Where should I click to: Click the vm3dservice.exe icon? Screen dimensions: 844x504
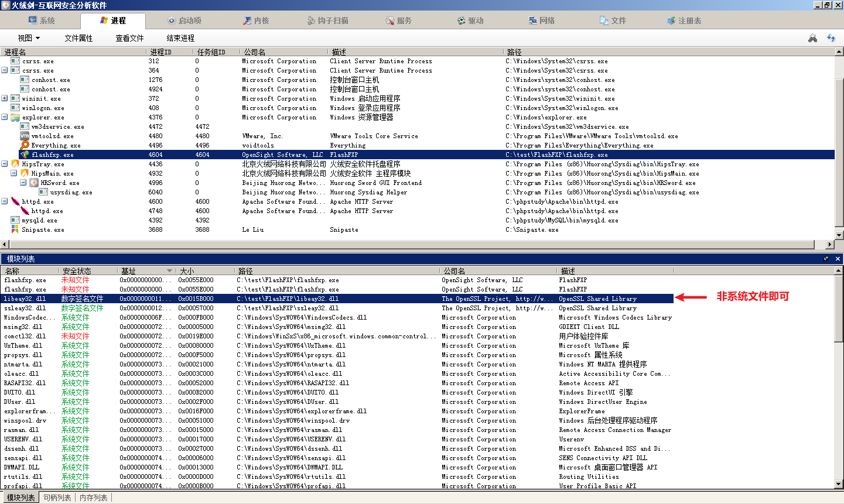coord(25,126)
